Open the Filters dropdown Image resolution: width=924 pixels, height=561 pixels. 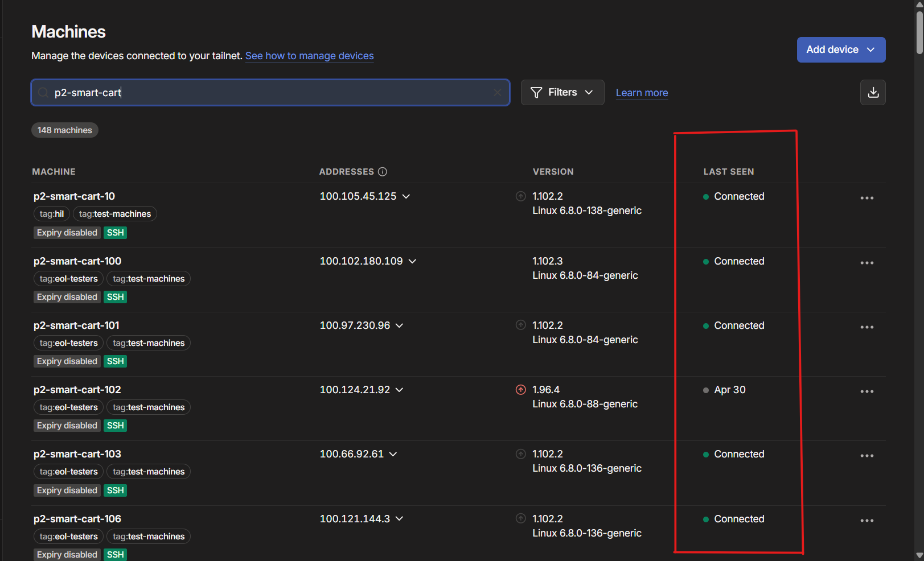click(x=562, y=92)
